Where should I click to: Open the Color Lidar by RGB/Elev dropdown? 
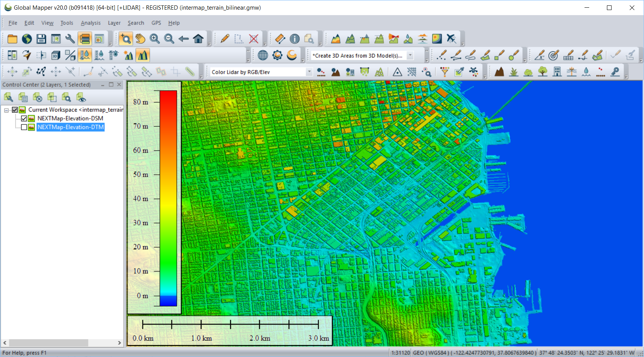309,71
